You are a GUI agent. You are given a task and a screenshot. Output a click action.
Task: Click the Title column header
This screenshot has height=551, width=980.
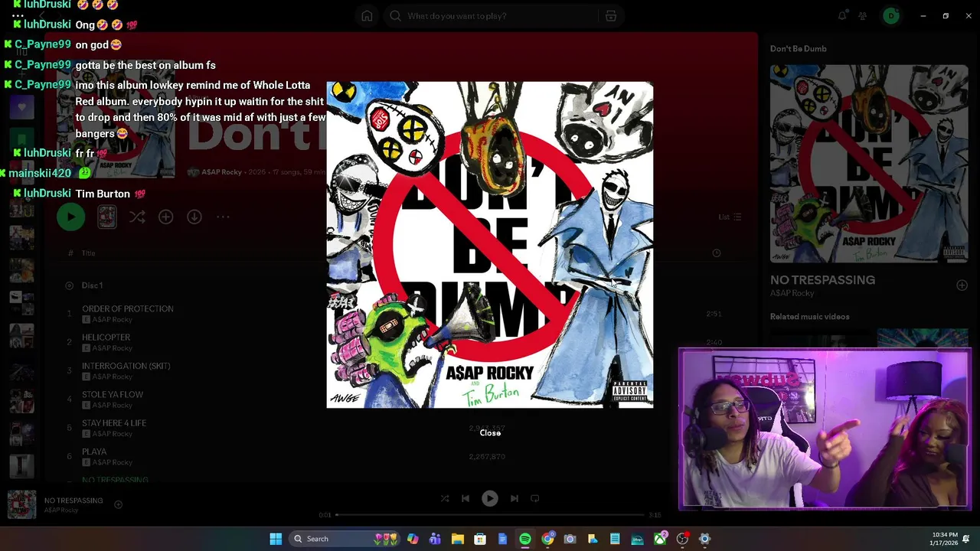[x=89, y=253]
